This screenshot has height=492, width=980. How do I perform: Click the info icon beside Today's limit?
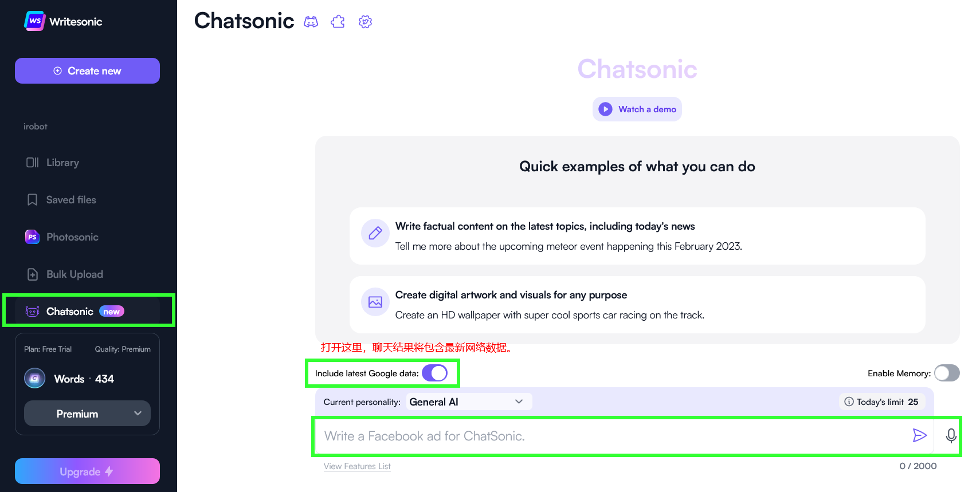(x=849, y=402)
